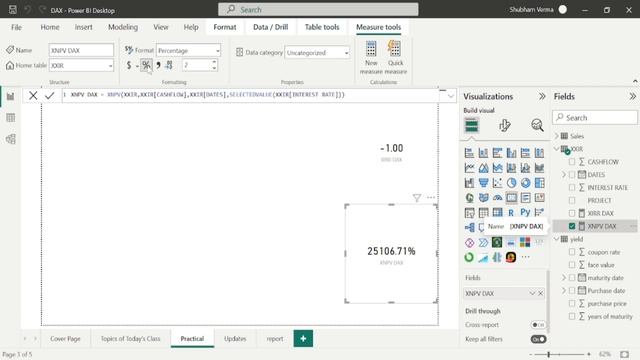Viewport: 640px width, 360px height.
Task: Expand the Sales table in Fields
Action: 557,136
